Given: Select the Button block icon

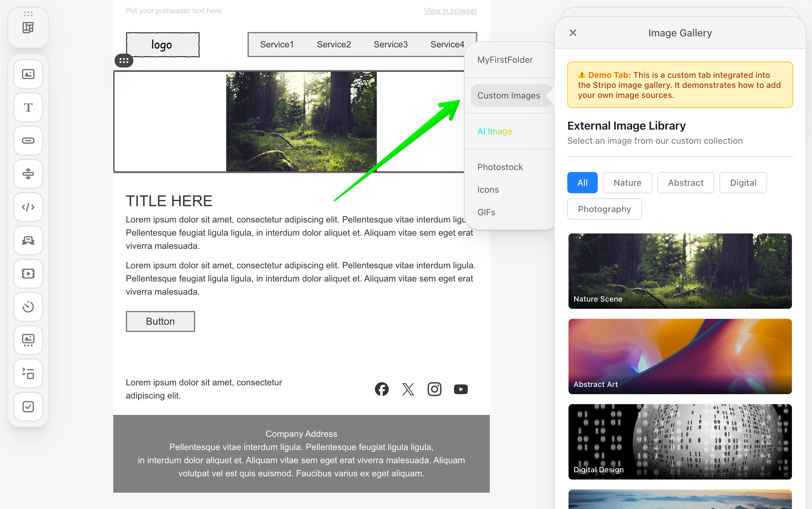Looking at the screenshot, I should pos(28,141).
